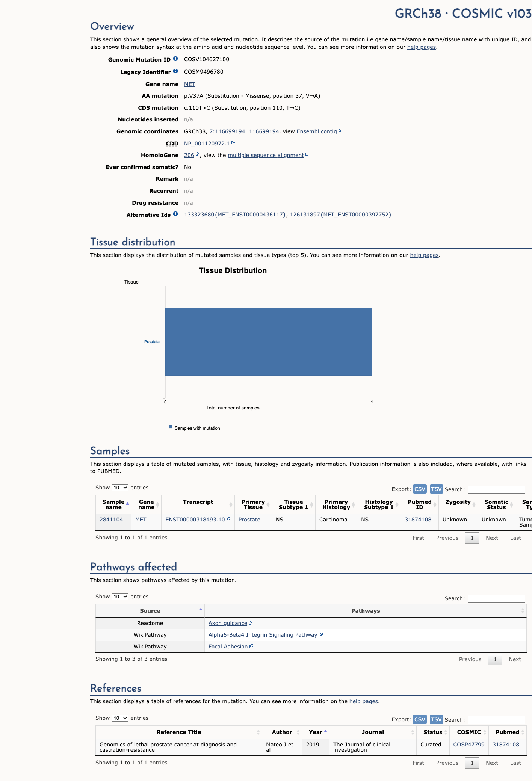This screenshot has width=532, height=781.
Task: Open Axon guidance external link icon
Action: [251, 623]
